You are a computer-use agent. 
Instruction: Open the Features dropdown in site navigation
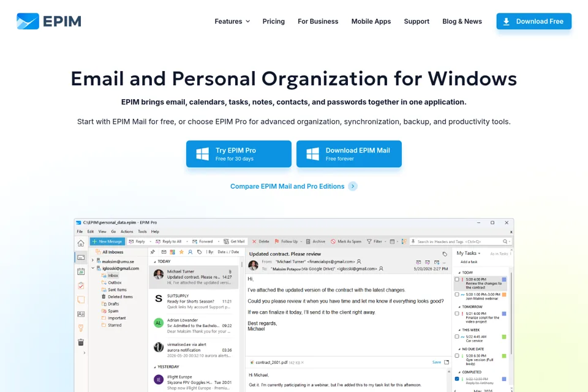tap(232, 21)
